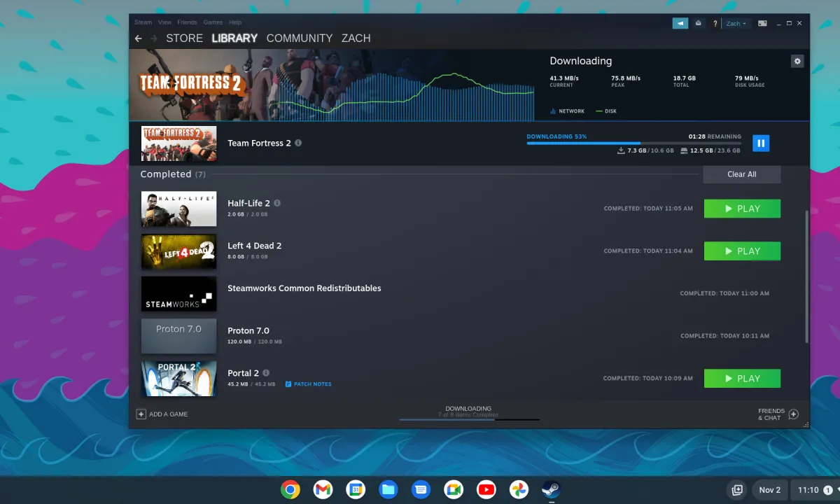Viewport: 840px width, 504px height.
Task: Open Steam announcements megaphone icon
Action: click(680, 23)
